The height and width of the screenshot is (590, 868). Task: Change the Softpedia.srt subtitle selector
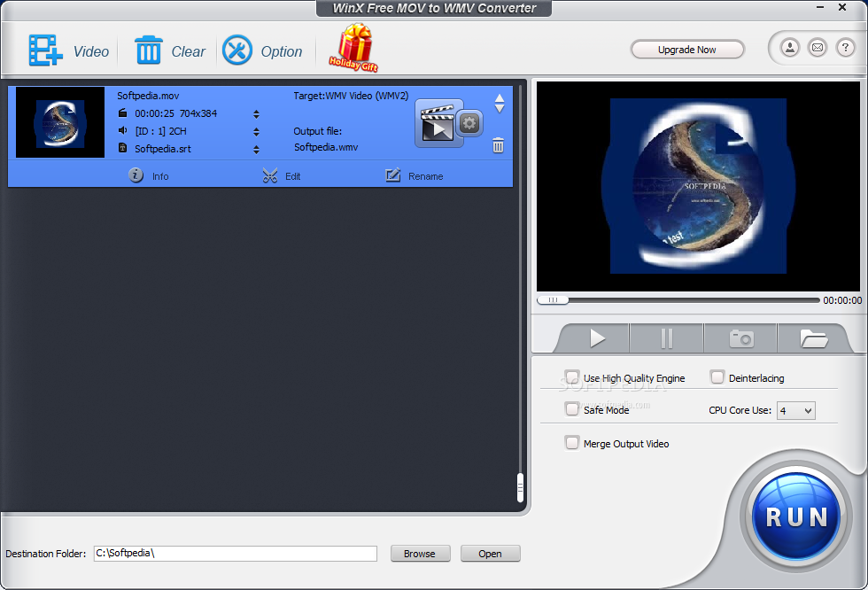point(256,150)
